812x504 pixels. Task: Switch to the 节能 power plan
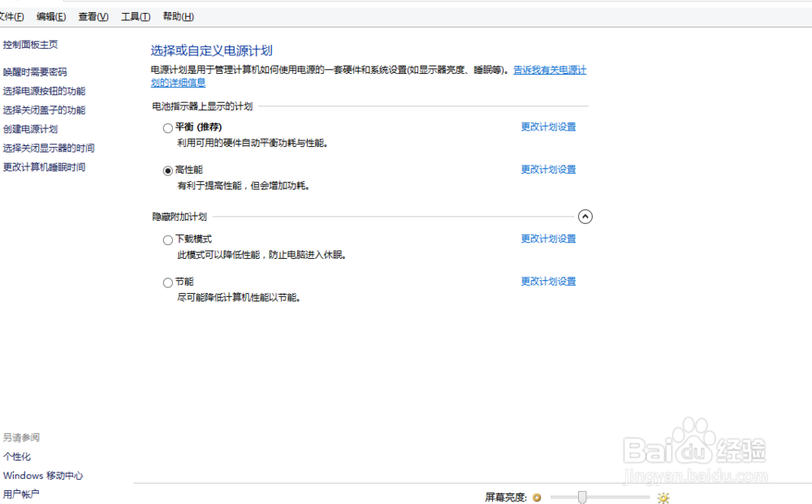pos(167,282)
